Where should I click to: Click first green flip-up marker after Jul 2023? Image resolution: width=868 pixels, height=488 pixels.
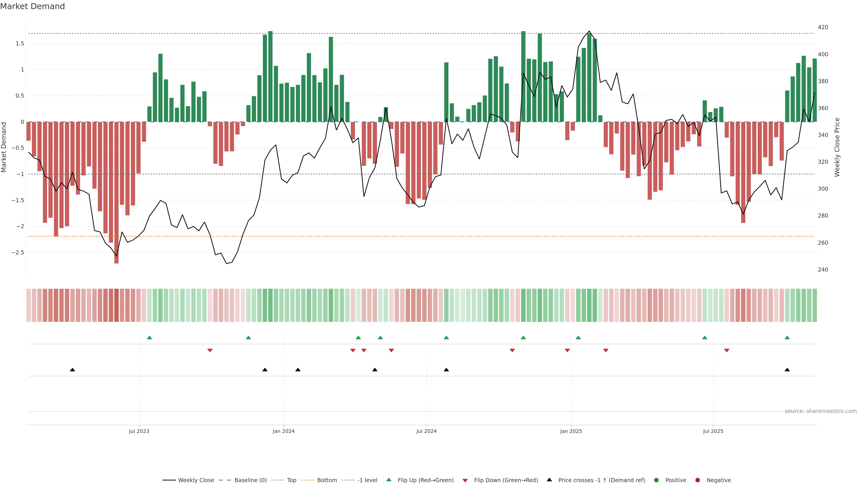pos(150,338)
